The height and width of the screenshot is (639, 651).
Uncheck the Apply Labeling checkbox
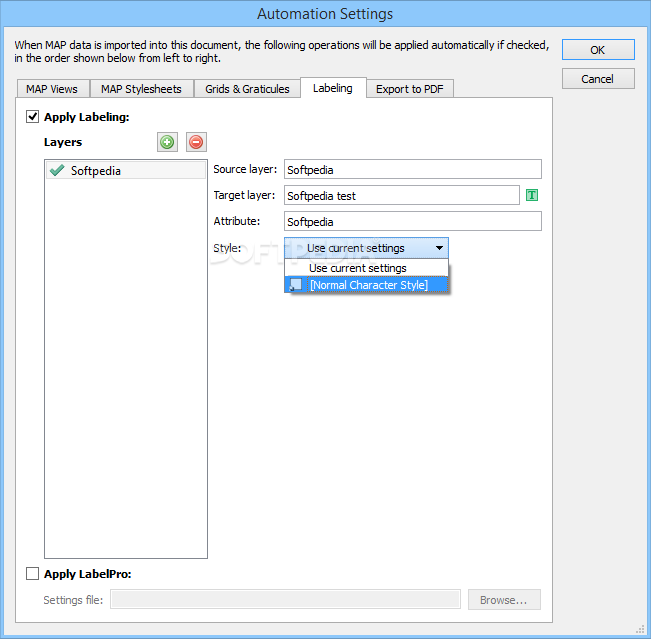click(32, 117)
